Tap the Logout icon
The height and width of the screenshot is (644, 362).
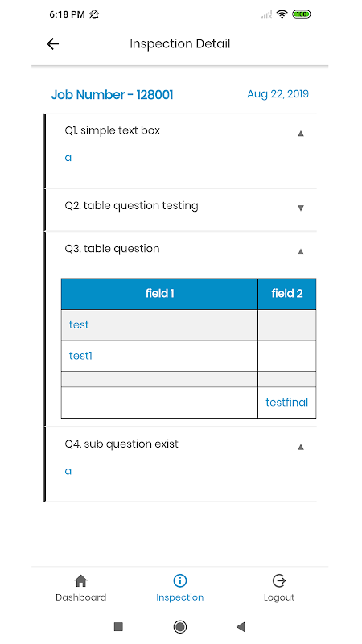pyautogui.click(x=279, y=580)
